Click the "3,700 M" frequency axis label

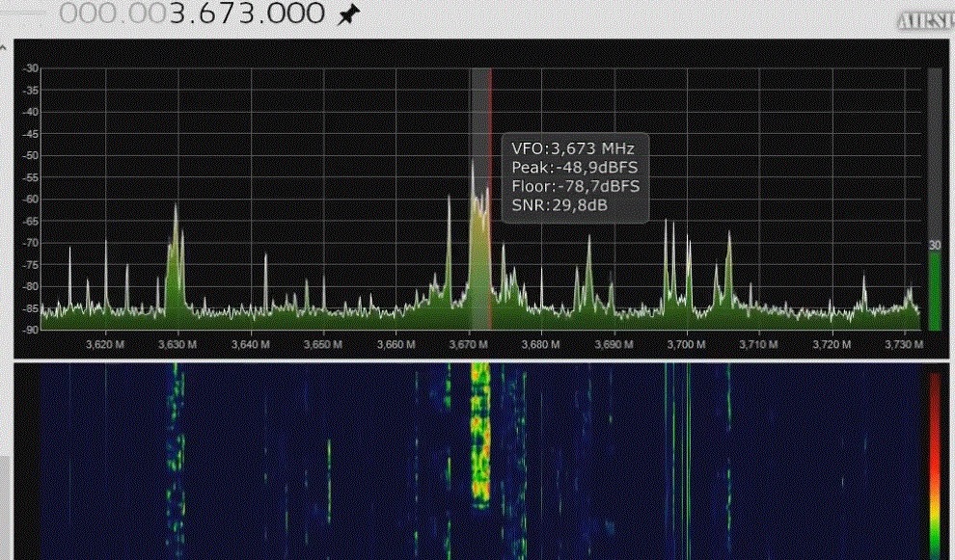click(x=687, y=344)
